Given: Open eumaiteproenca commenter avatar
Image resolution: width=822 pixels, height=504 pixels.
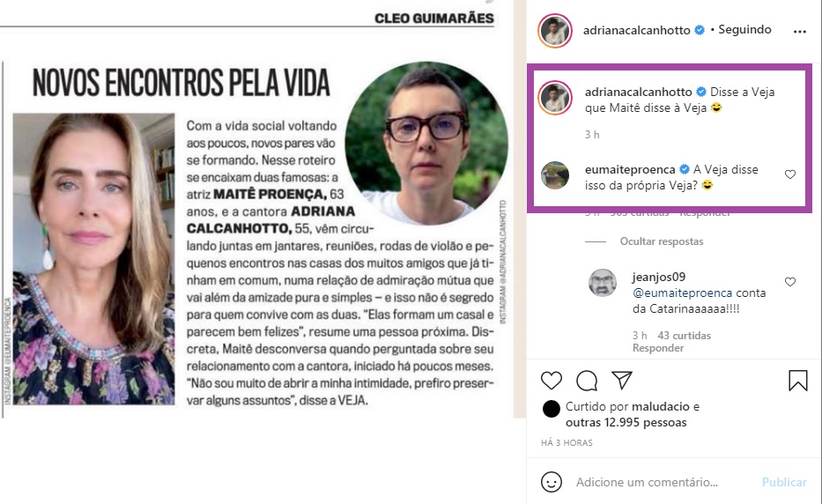Looking at the screenshot, I should pos(555,175).
